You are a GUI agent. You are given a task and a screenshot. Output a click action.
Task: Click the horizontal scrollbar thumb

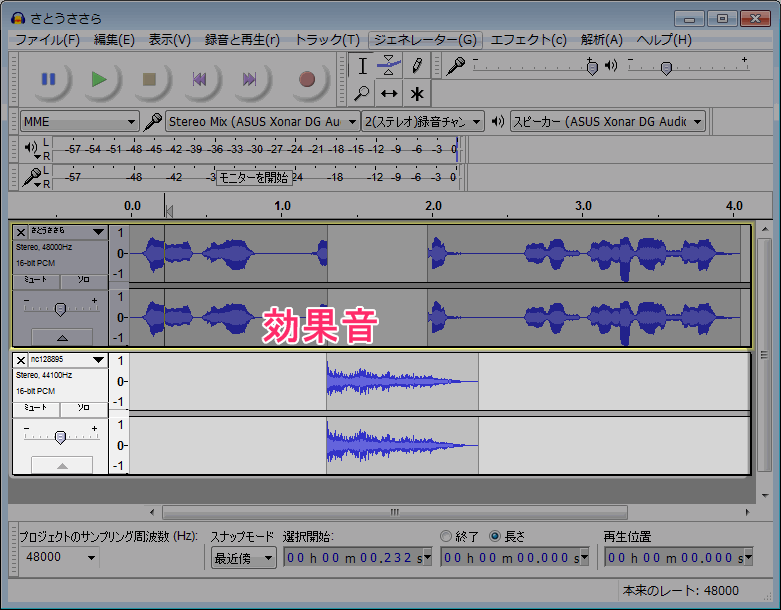(394, 512)
